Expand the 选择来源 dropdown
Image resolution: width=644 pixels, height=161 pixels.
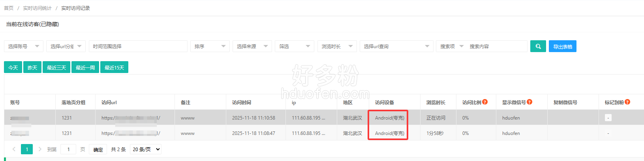pyautogui.click(x=252, y=46)
